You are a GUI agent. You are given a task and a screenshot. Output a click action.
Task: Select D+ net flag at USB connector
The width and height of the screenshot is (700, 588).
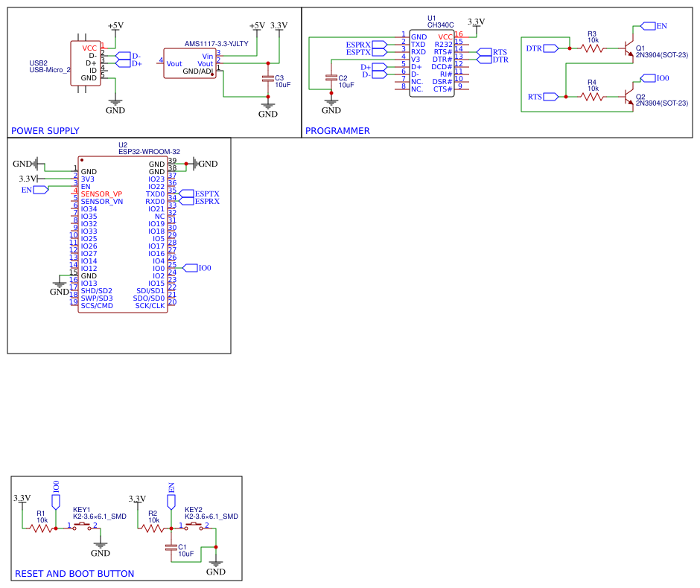(x=129, y=63)
